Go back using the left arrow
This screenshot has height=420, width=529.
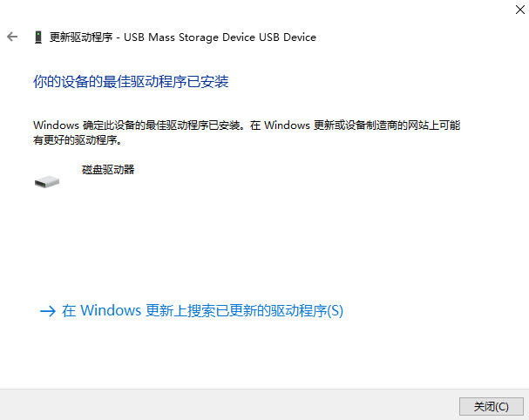coord(12,37)
